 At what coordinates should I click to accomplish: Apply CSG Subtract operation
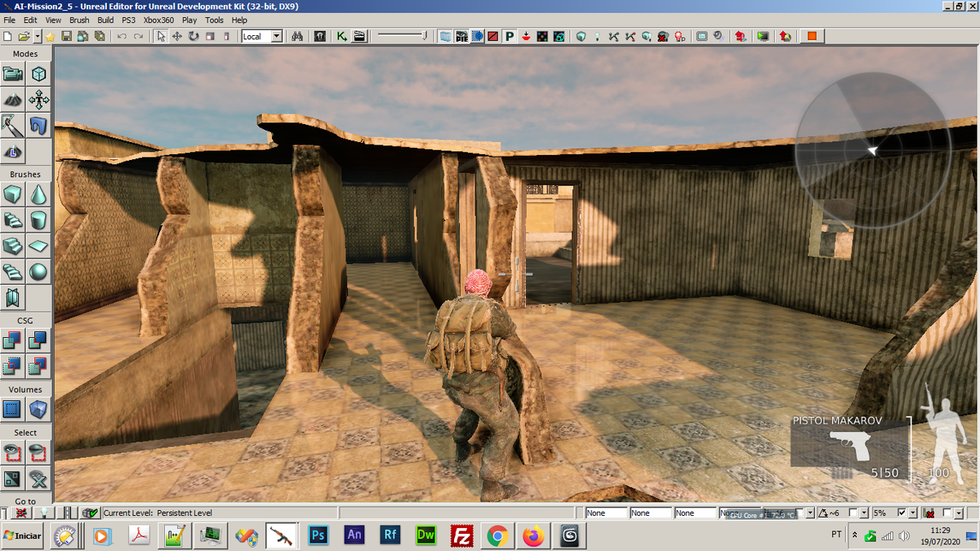[x=38, y=340]
